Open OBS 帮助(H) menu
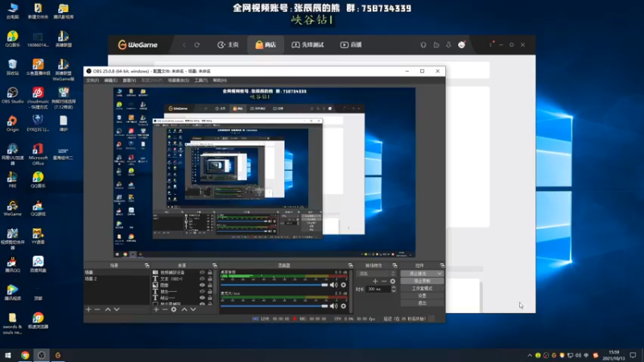Image resolution: width=644 pixels, height=362 pixels. (x=220, y=80)
